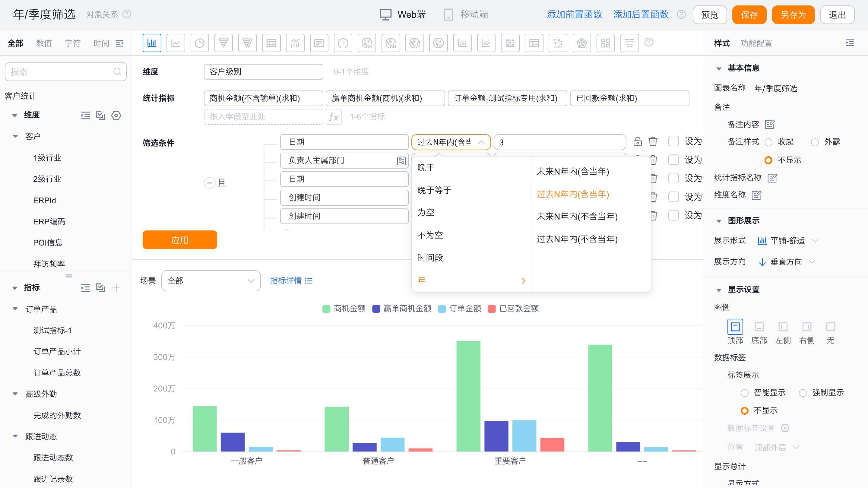Click the orange 应用 button
The width and height of the screenshot is (868, 488).
pyautogui.click(x=179, y=240)
